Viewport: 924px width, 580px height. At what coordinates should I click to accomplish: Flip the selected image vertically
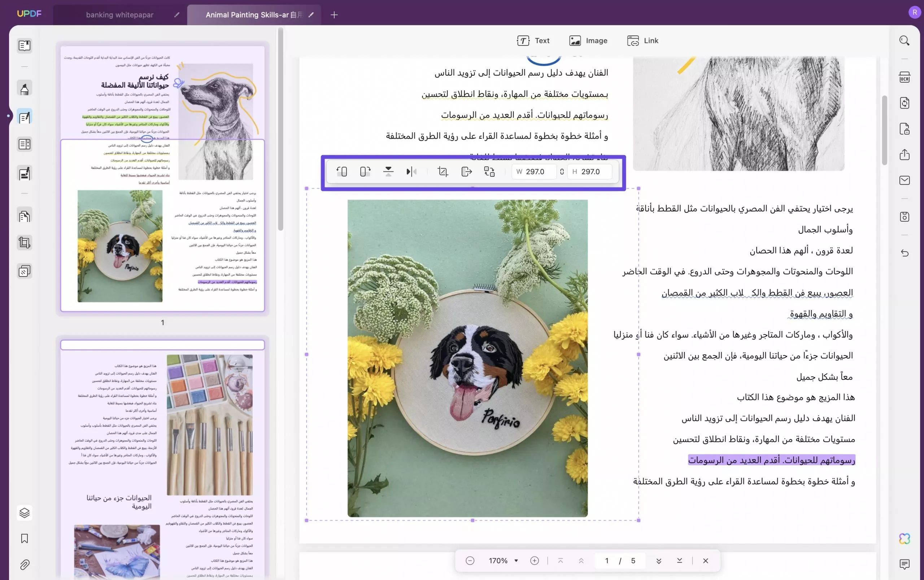(x=388, y=171)
